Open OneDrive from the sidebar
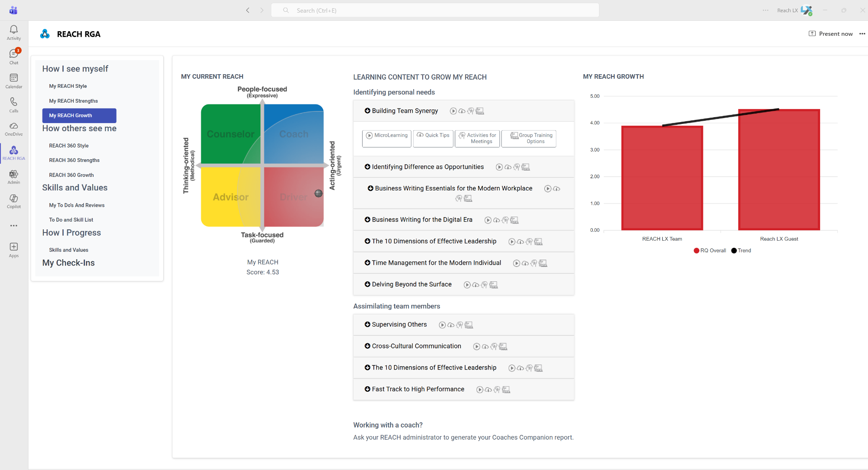Viewport: 868px width, 470px height. point(14,128)
